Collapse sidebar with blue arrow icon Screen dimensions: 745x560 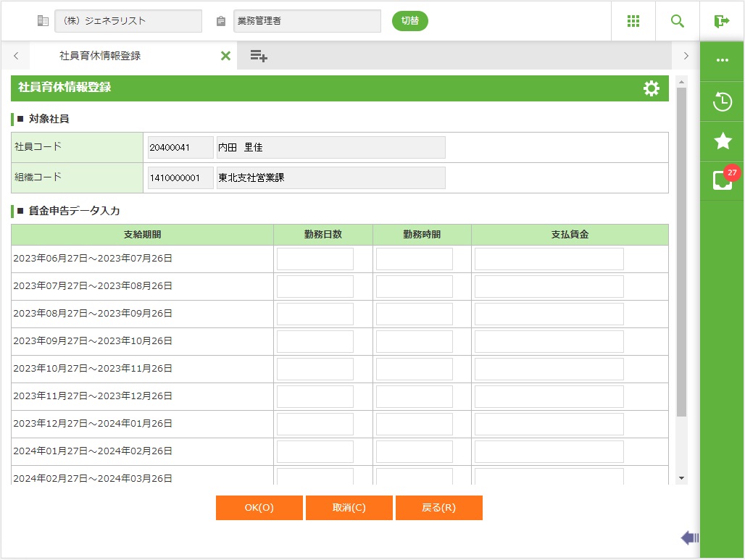(689, 538)
